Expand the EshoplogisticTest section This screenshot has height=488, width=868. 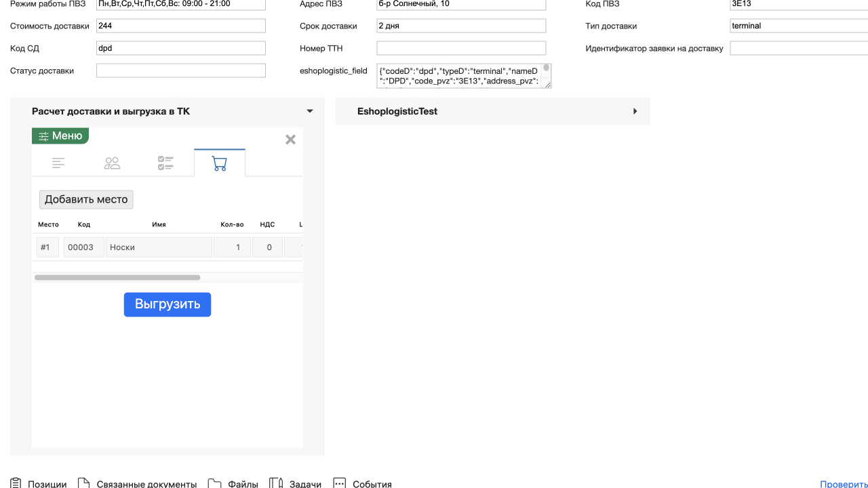635,111
